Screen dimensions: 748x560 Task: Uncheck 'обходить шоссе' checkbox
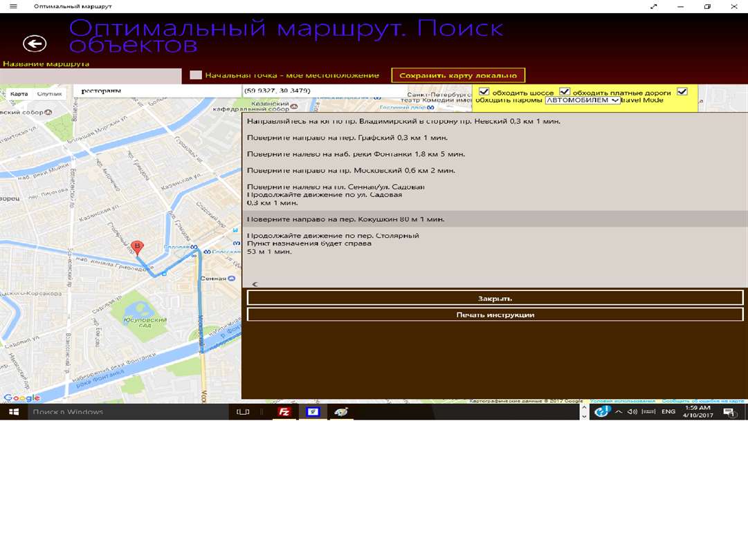[x=484, y=91]
